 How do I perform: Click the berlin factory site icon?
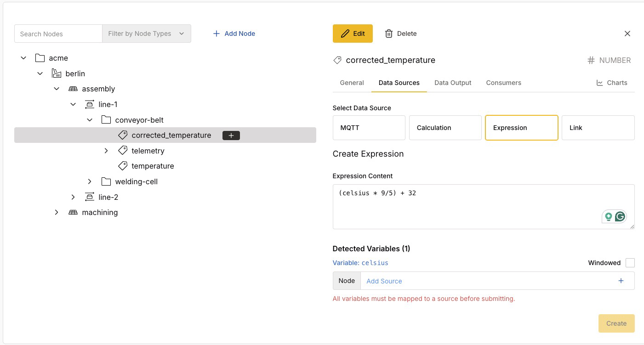pyautogui.click(x=56, y=74)
